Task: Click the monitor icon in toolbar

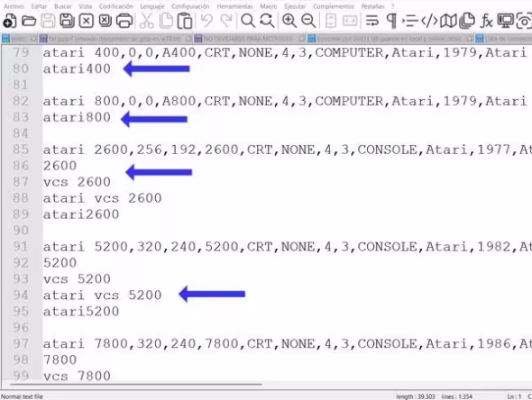Action: pos(505,21)
